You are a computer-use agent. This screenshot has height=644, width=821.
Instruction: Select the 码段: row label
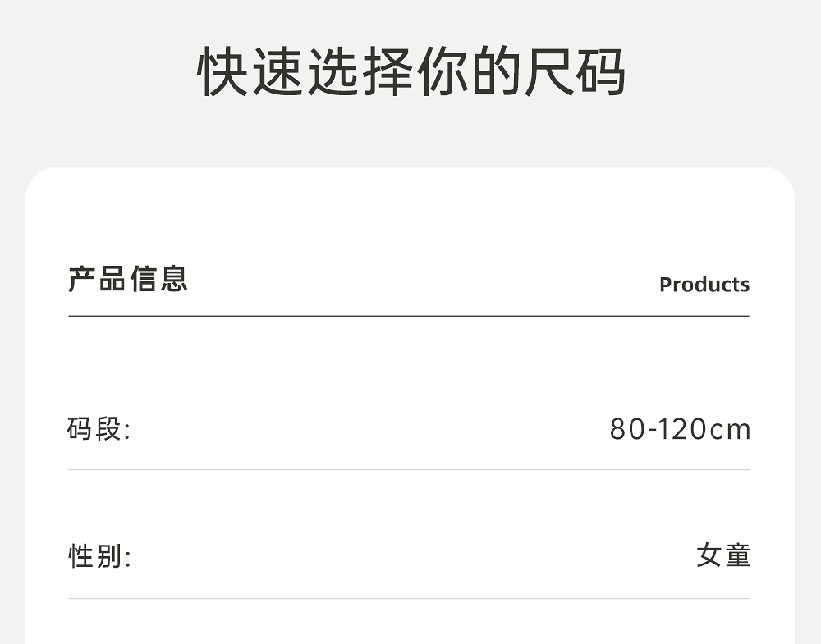[99, 429]
